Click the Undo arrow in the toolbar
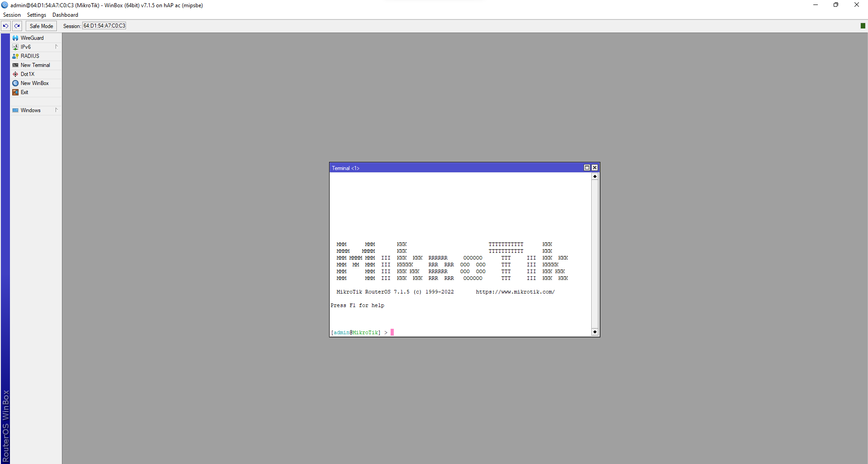868x464 pixels. [x=5, y=26]
